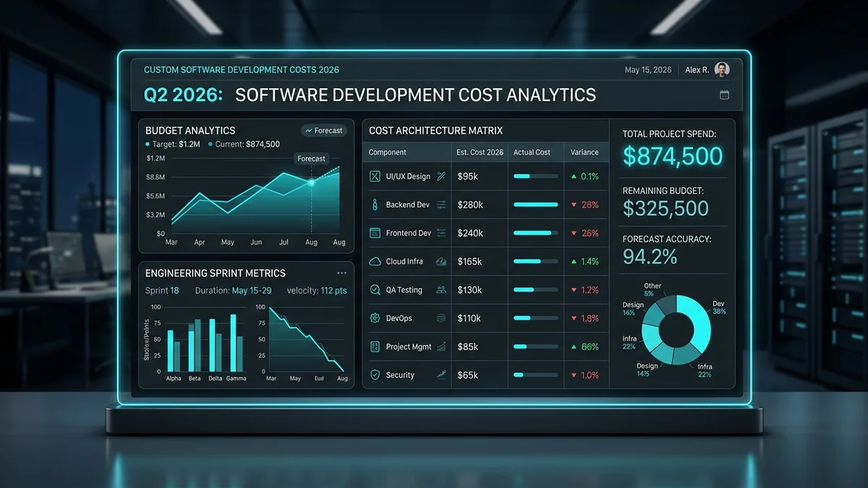This screenshot has width=868, height=488.
Task: Click the UI/UX Design crossed-square icon
Action: pos(375,176)
